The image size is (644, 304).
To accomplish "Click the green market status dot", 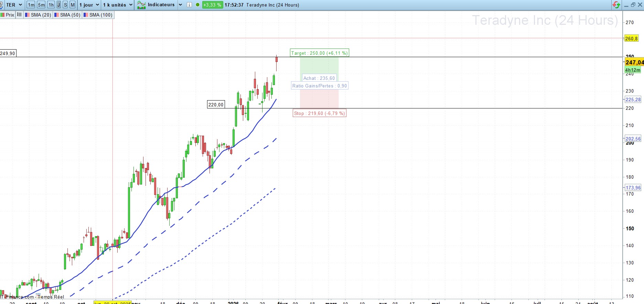I will point(197,5).
